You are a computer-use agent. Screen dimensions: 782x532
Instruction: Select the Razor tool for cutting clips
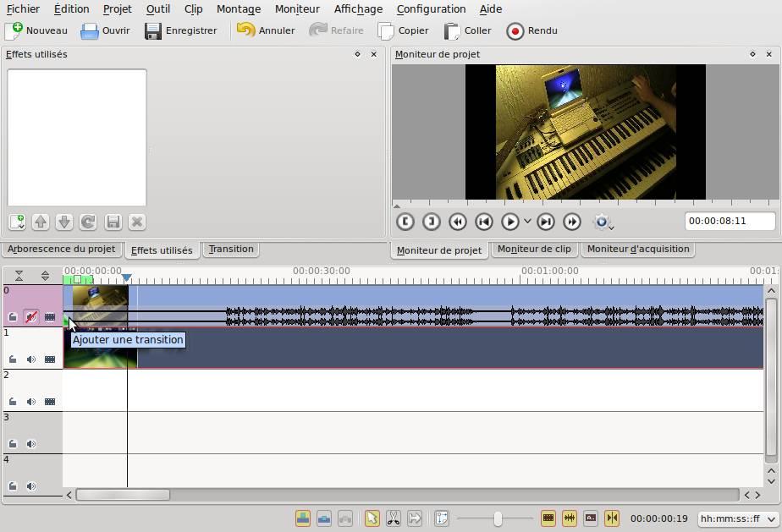393,518
